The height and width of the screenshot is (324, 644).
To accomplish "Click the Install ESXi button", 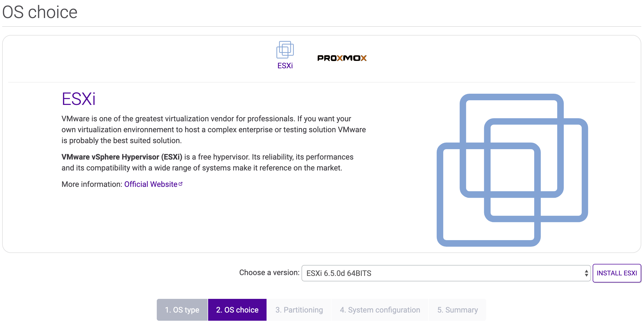I will click(617, 273).
